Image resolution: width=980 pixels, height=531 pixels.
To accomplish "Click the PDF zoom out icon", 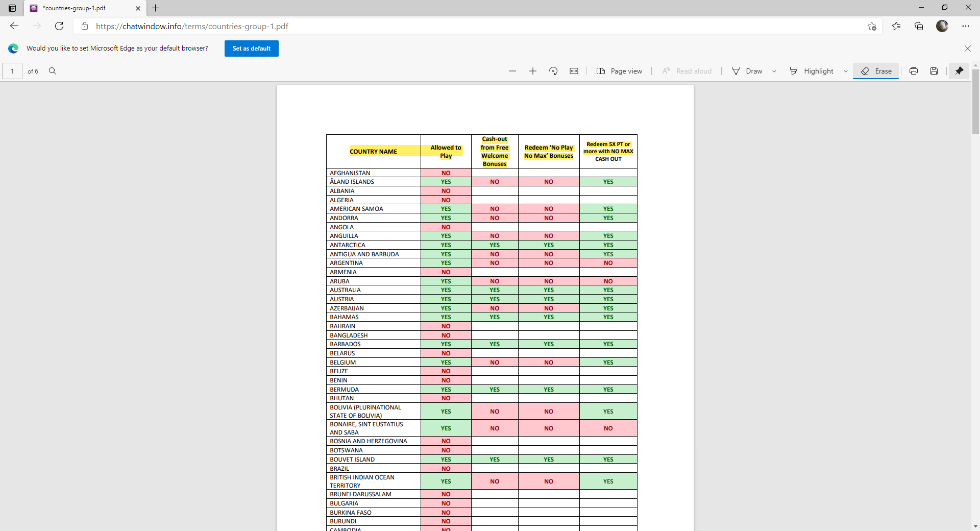I will click(512, 71).
